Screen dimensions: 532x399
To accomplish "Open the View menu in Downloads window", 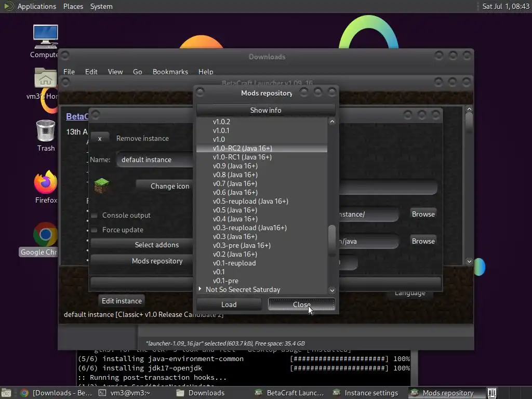I will click(x=115, y=72).
